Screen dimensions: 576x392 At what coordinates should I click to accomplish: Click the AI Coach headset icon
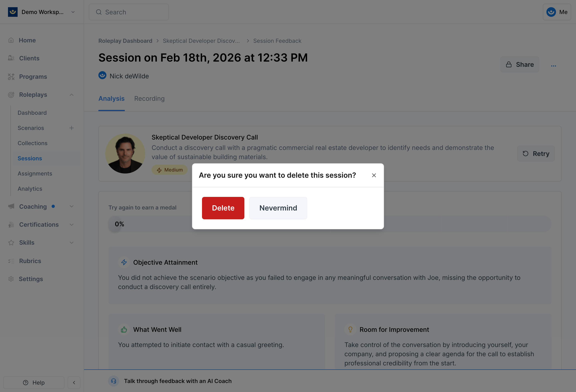114,381
